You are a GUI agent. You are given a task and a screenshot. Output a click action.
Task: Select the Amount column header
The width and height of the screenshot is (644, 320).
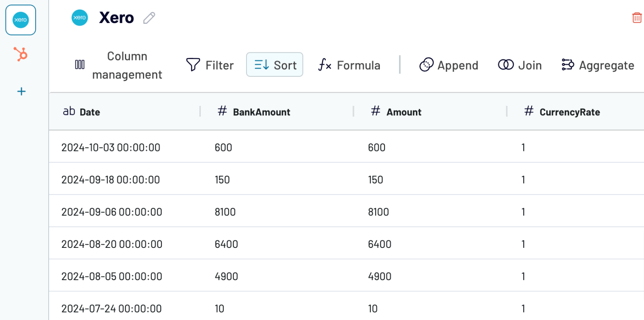click(404, 112)
